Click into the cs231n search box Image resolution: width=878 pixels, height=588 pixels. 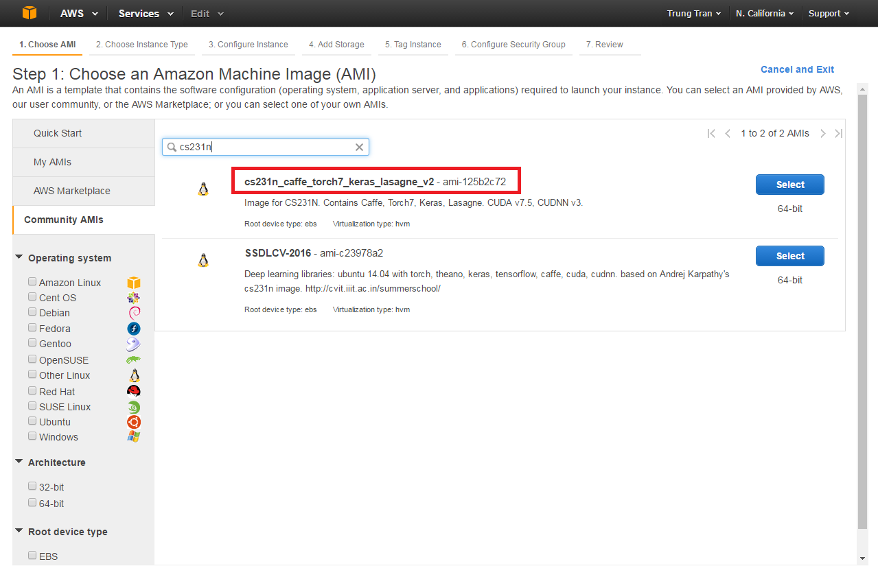(x=265, y=147)
